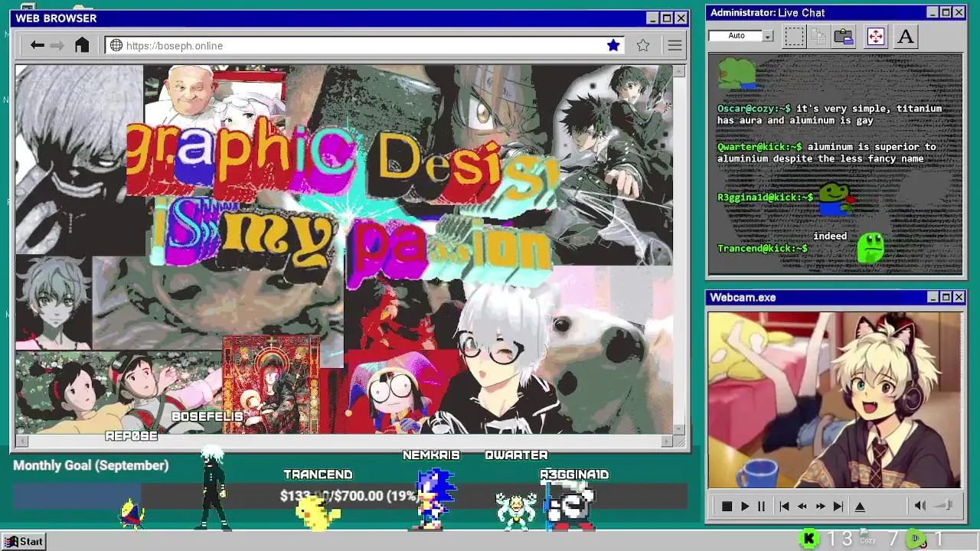Screen dimensions: 980x551
Task: Toggle the filled blue bookmark star
Action: click(x=613, y=46)
